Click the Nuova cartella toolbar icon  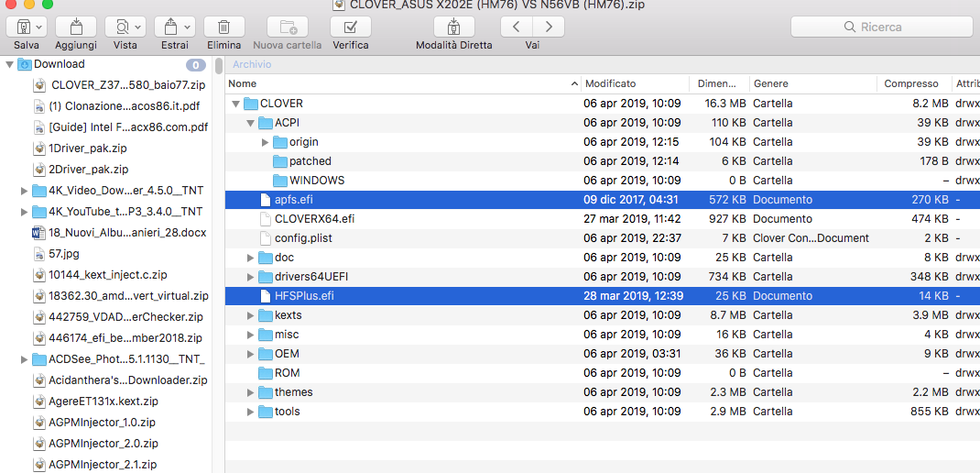click(x=288, y=27)
